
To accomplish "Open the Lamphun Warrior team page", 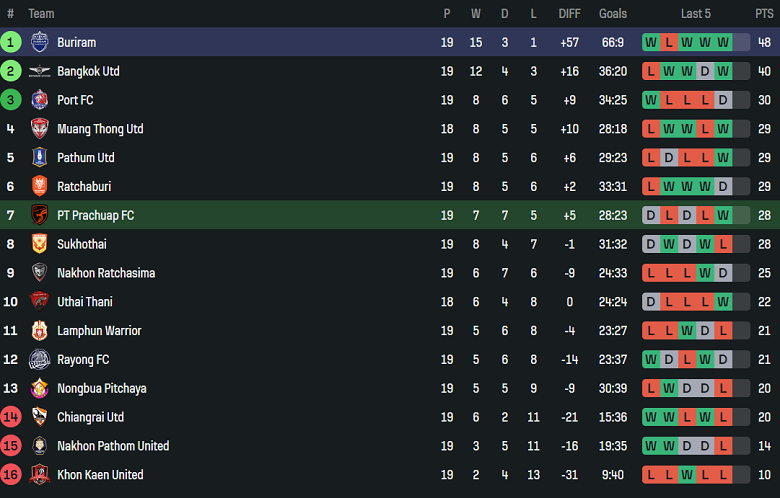I will pos(99,331).
